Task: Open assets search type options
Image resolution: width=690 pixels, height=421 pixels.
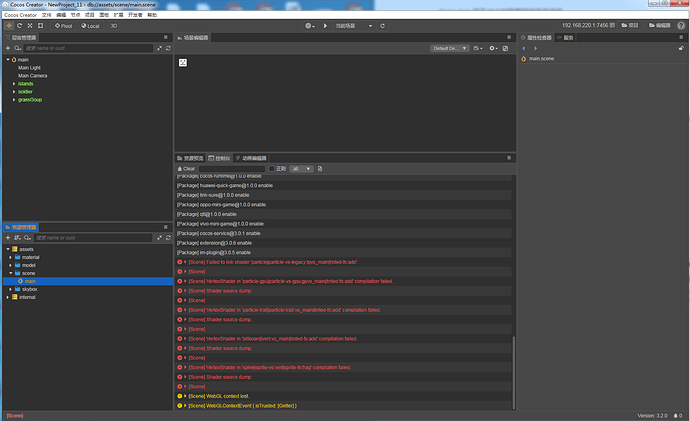Action: click(27, 238)
